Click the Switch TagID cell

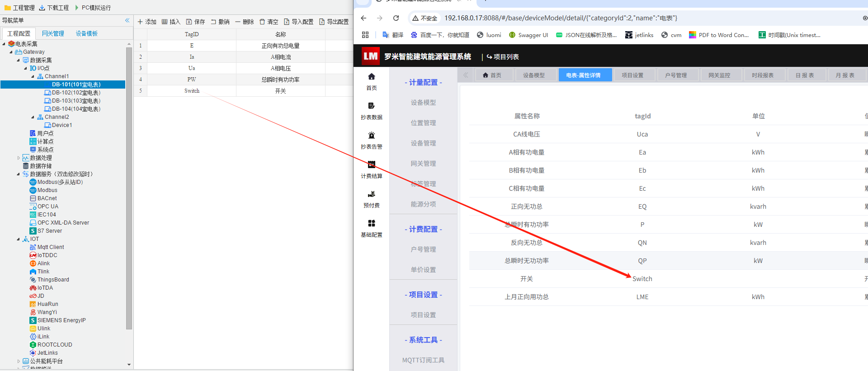(x=192, y=91)
